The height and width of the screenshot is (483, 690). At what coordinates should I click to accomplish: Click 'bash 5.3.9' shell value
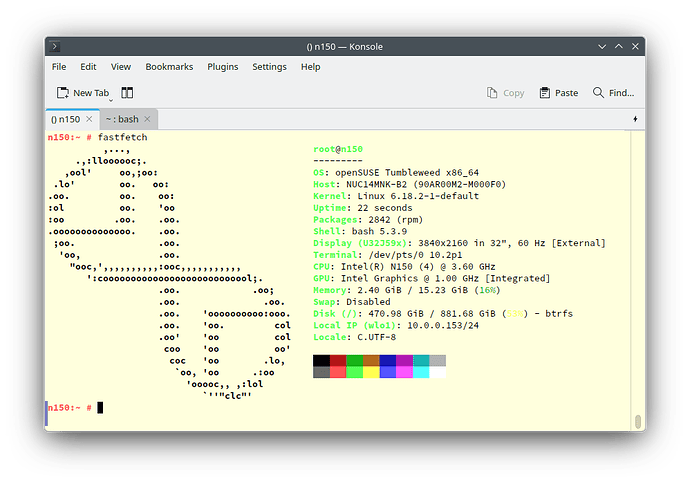[x=379, y=231]
